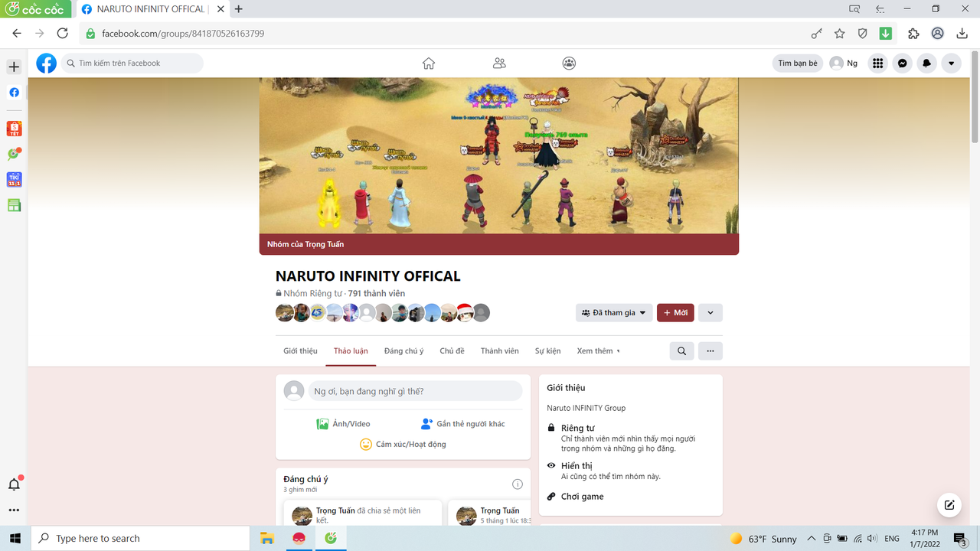Open the group more options dots button
Image resolution: width=980 pixels, height=551 pixels.
(x=710, y=351)
